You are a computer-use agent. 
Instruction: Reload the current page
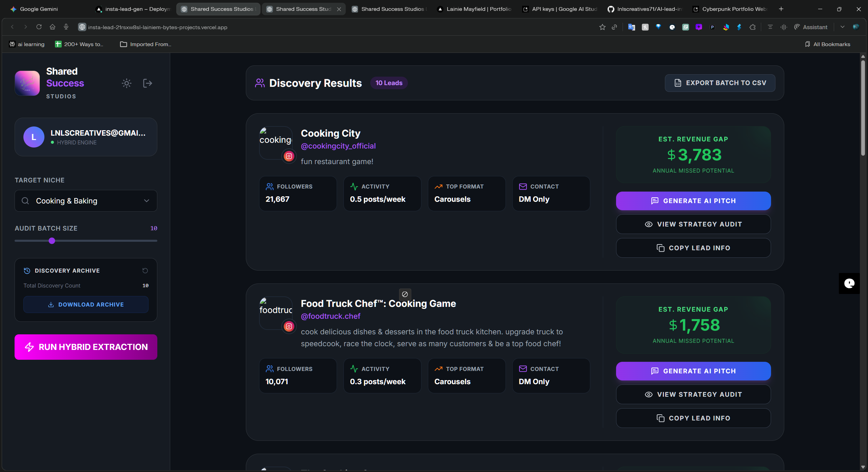pyautogui.click(x=39, y=27)
